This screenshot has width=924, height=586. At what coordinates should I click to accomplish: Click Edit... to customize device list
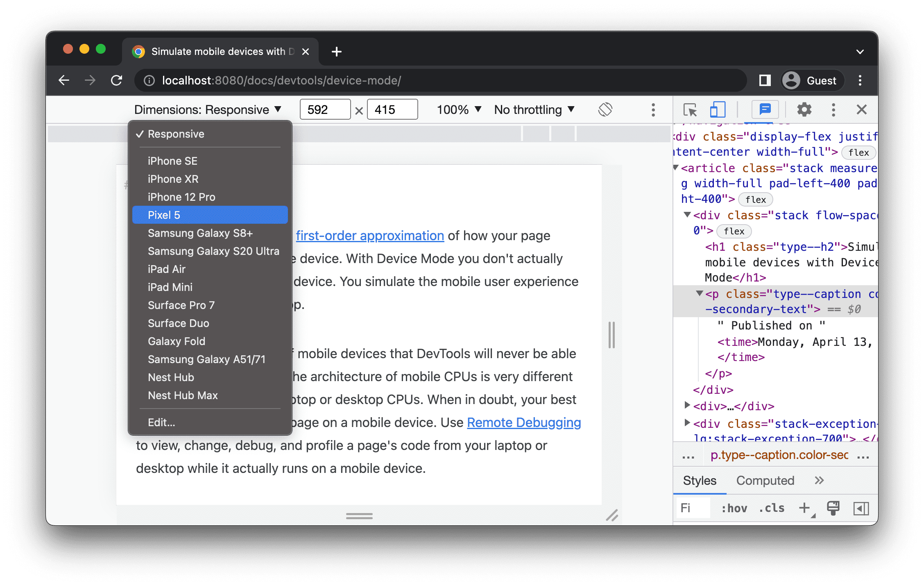160,422
